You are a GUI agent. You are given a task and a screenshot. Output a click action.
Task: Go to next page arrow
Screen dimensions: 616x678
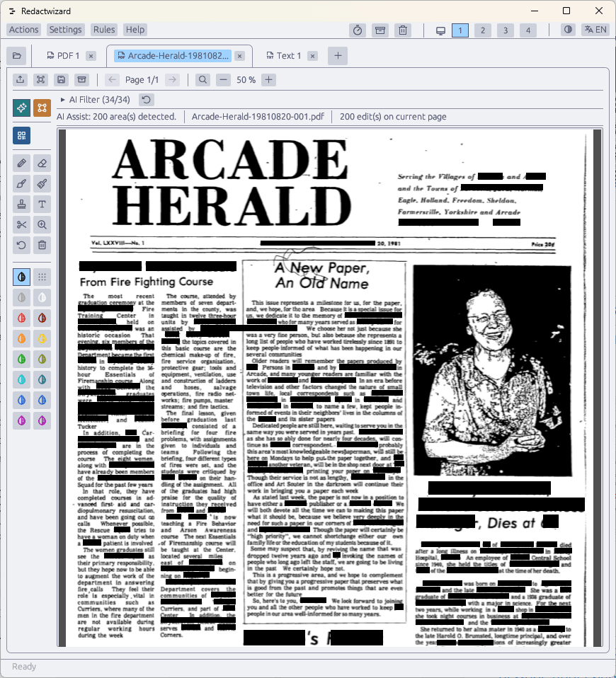point(172,79)
